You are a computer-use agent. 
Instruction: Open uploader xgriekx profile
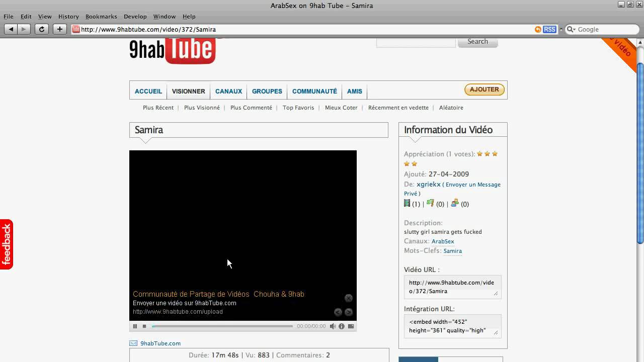(429, 185)
